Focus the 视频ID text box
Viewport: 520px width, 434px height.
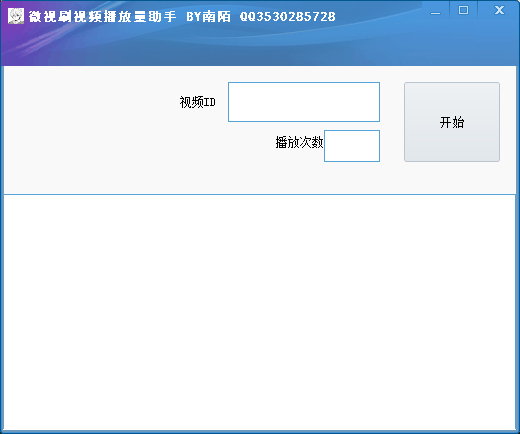[304, 102]
